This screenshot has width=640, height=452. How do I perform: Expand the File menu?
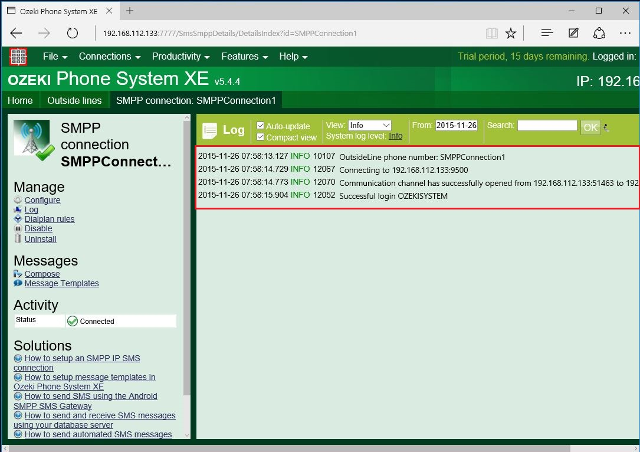pyautogui.click(x=55, y=56)
